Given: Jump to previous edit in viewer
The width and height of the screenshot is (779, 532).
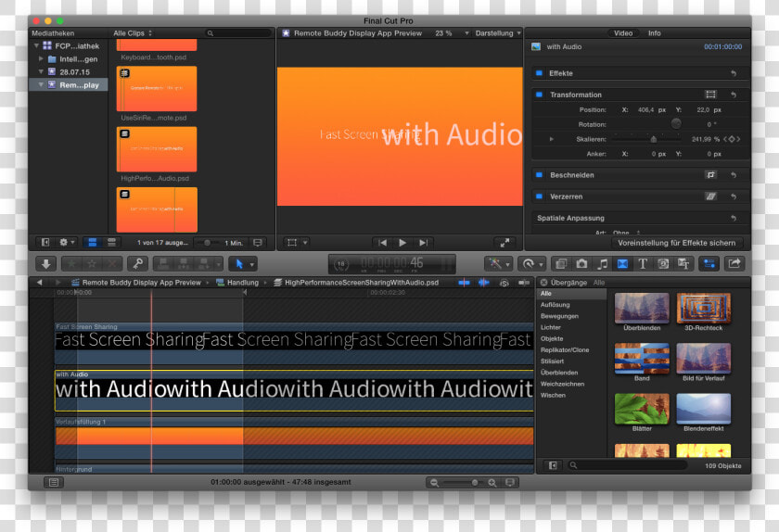Looking at the screenshot, I should [x=382, y=243].
